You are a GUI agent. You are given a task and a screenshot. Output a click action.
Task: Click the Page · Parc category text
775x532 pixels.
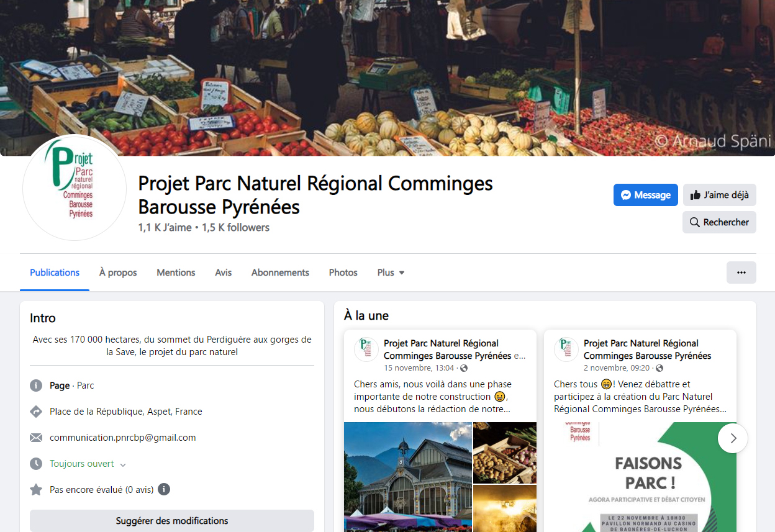[72, 385]
